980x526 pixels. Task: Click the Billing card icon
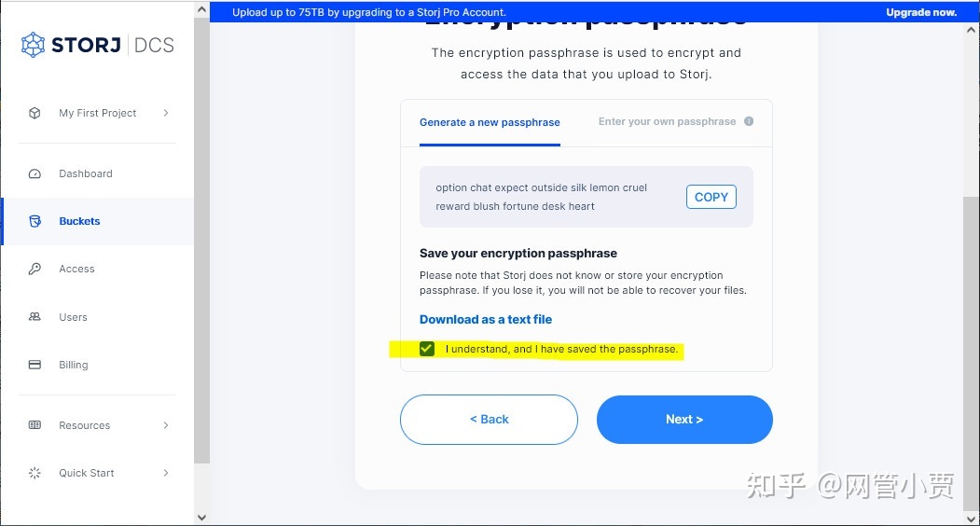point(35,365)
